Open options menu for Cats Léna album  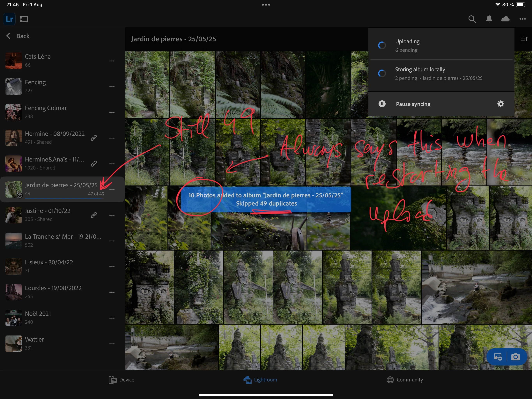coord(112,61)
